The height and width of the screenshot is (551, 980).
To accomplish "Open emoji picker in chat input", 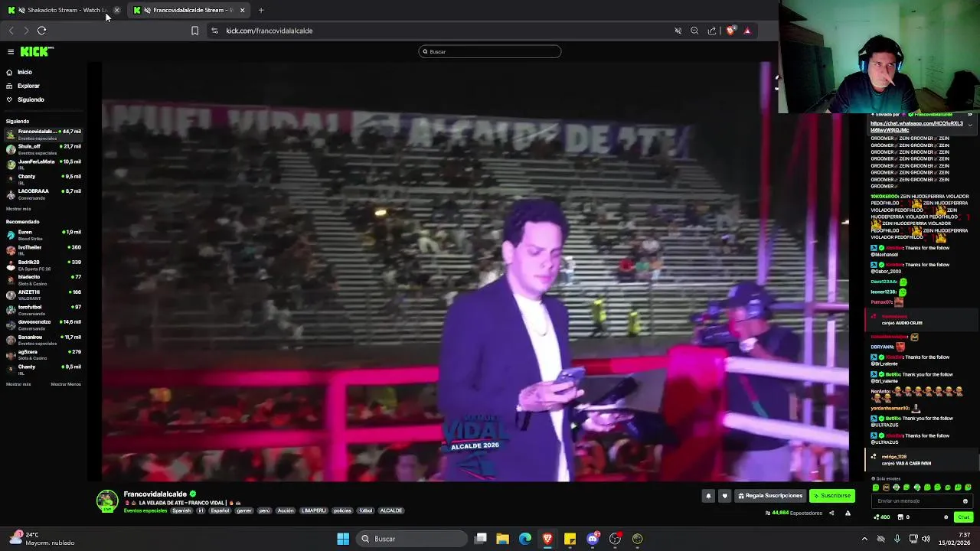I will (965, 501).
